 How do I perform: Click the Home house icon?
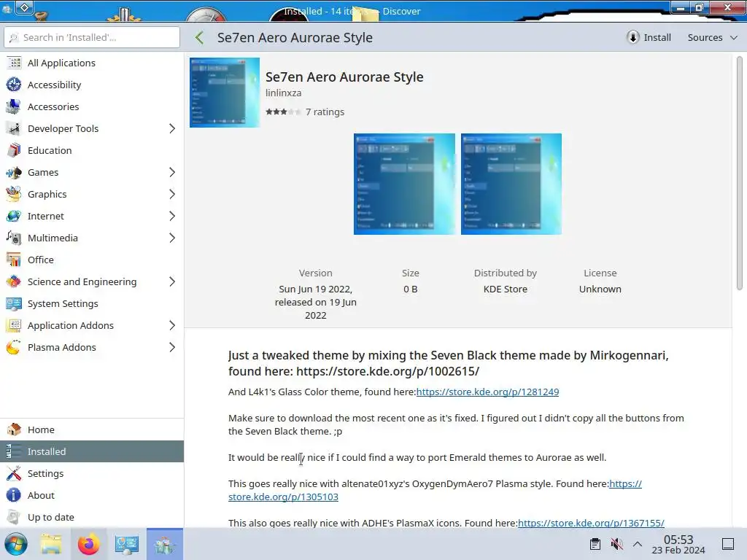[x=14, y=429]
